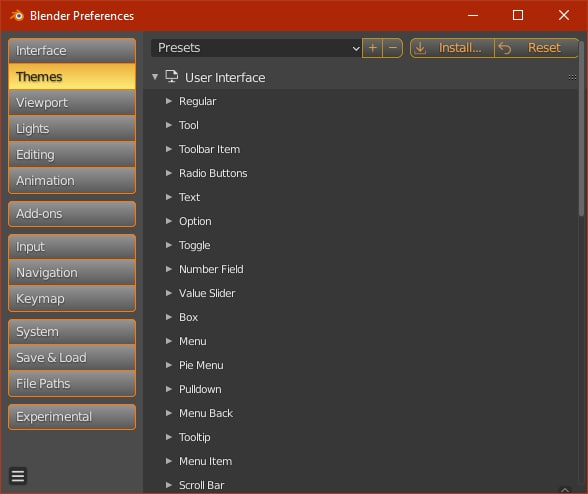Image resolution: width=588 pixels, height=494 pixels.
Task: Open the Navigation tab
Action: point(72,273)
